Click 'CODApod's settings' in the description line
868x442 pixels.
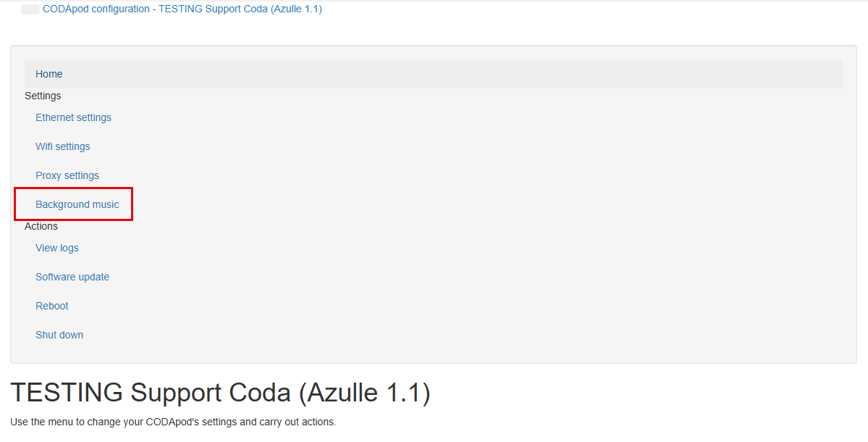coord(201,422)
